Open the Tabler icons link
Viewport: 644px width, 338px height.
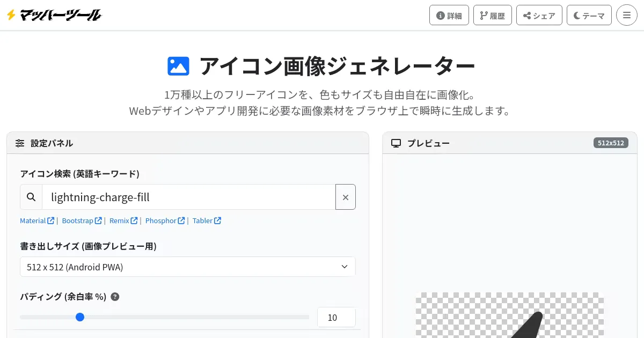click(x=207, y=221)
